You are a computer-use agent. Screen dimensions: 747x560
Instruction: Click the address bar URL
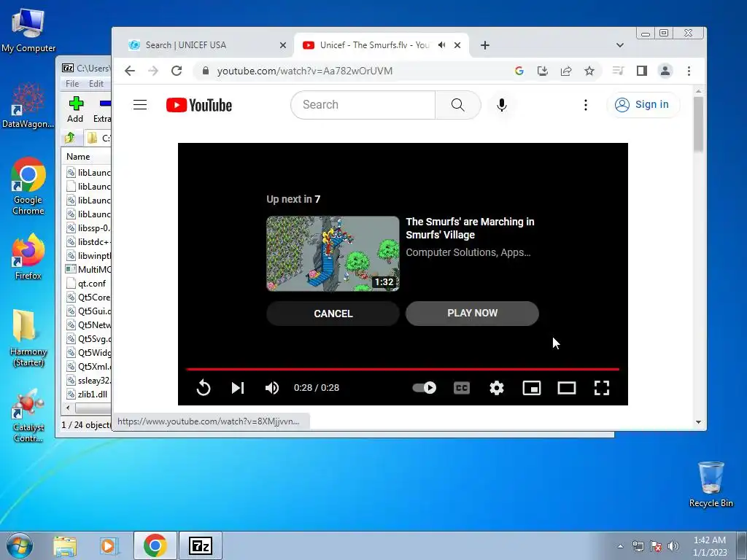click(304, 71)
